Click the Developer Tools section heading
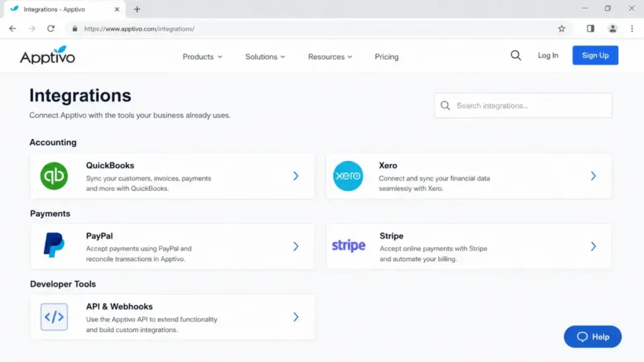 point(63,284)
